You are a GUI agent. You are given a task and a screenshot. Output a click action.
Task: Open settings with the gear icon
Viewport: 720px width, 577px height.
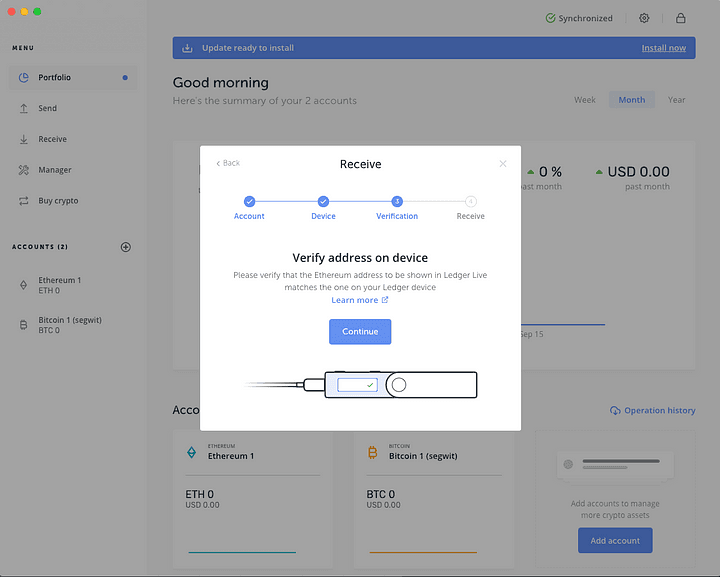click(x=644, y=18)
